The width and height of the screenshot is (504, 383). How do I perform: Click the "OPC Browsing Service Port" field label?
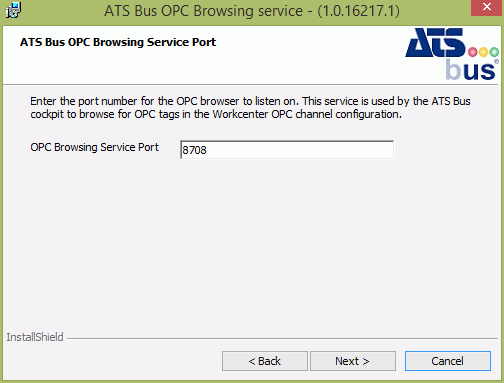pos(95,147)
